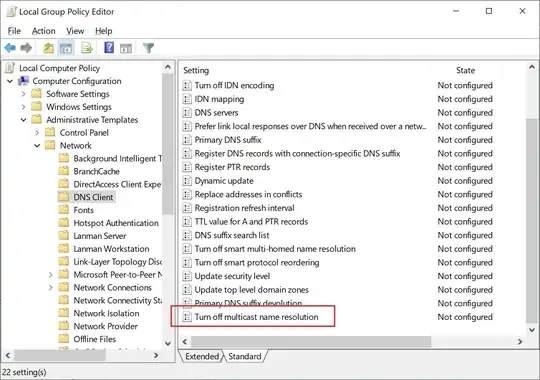Click the settings list vertical scrollbar thumb

(532, 220)
